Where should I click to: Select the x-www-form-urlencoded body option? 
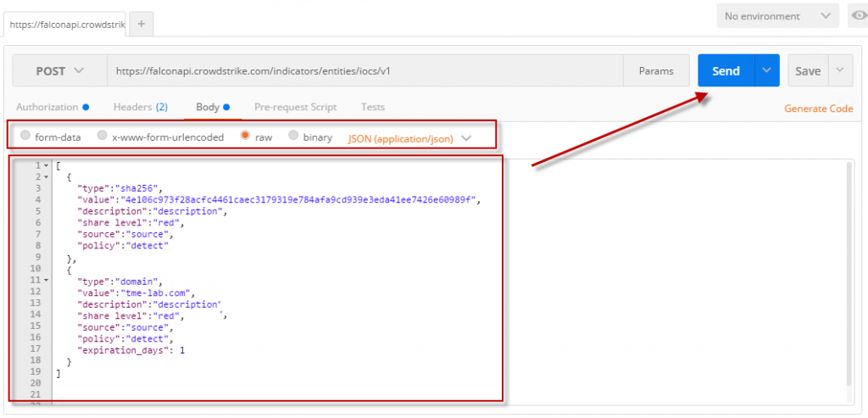point(103,137)
